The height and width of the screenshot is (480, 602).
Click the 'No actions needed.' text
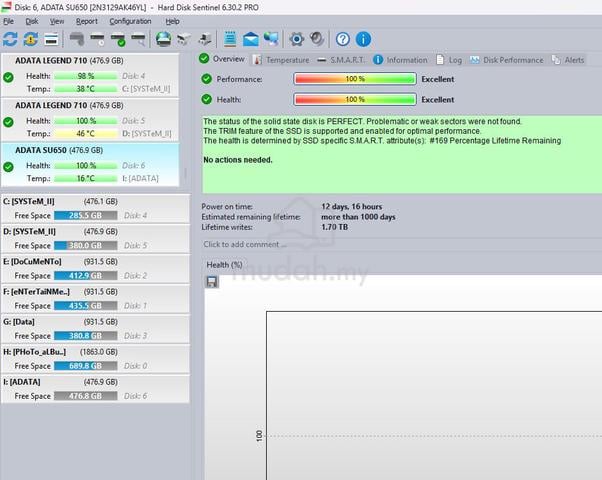238,160
